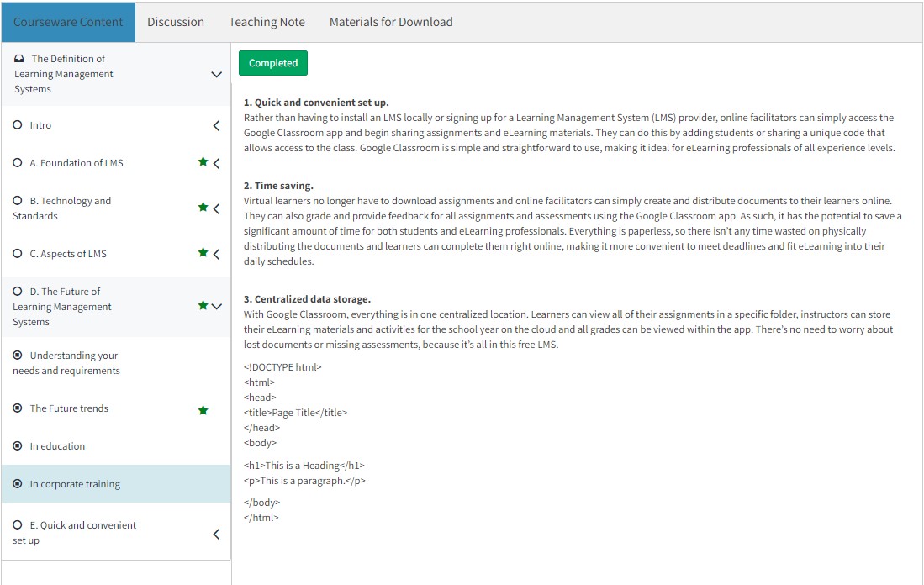Select the In education radio item
The height and width of the screenshot is (585, 924).
(18, 446)
